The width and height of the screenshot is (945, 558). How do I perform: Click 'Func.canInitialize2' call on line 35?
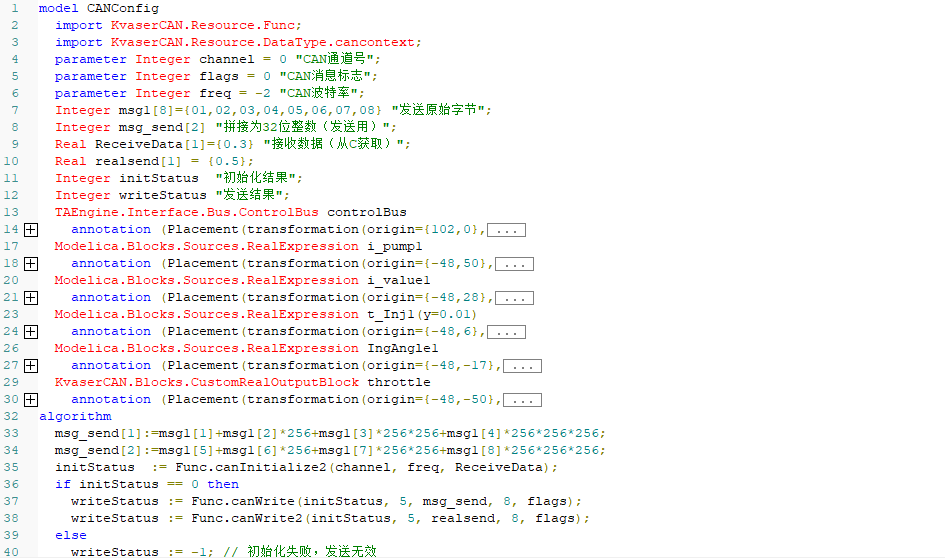coord(251,468)
